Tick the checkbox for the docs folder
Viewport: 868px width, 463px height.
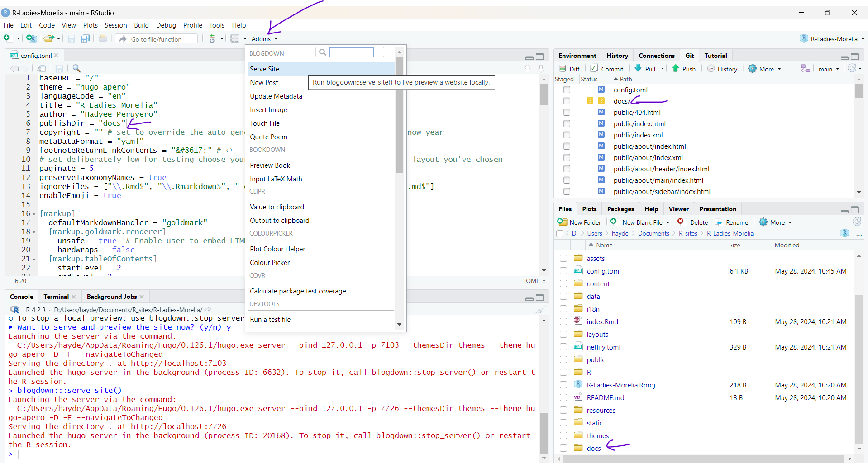[563, 448]
